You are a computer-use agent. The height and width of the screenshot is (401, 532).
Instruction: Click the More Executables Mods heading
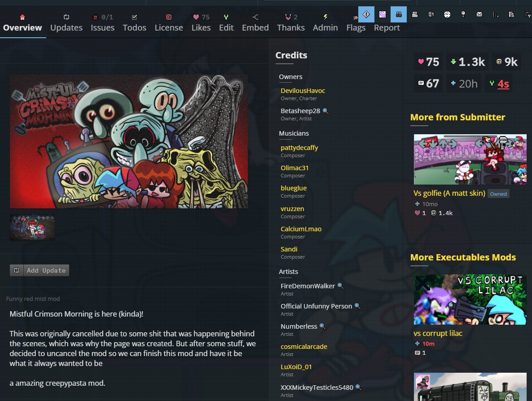[463, 257]
